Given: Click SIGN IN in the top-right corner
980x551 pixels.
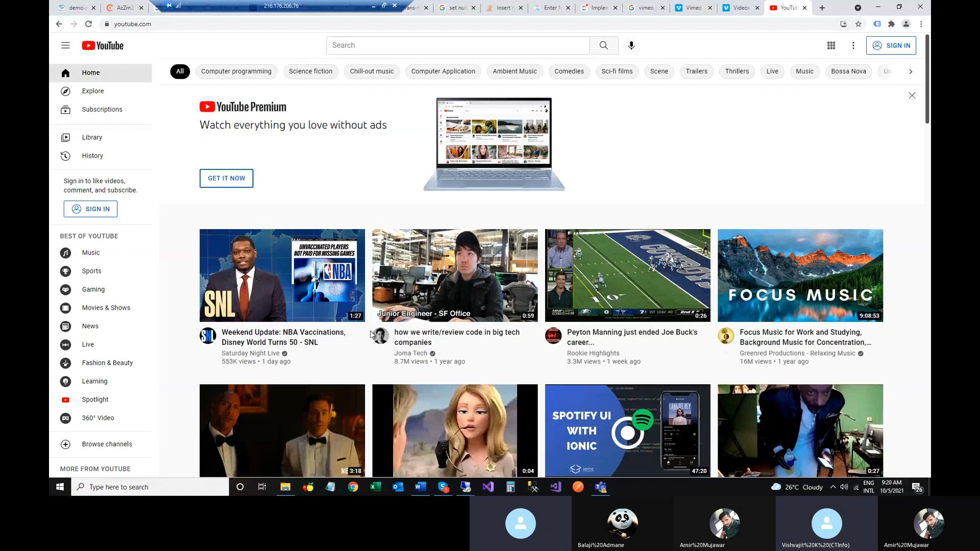Looking at the screenshot, I should click(x=891, y=45).
